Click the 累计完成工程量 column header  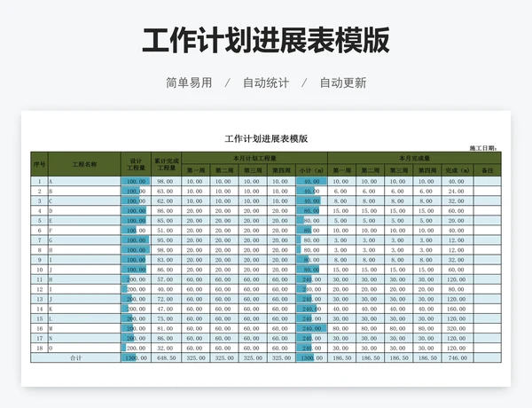[x=165, y=164]
